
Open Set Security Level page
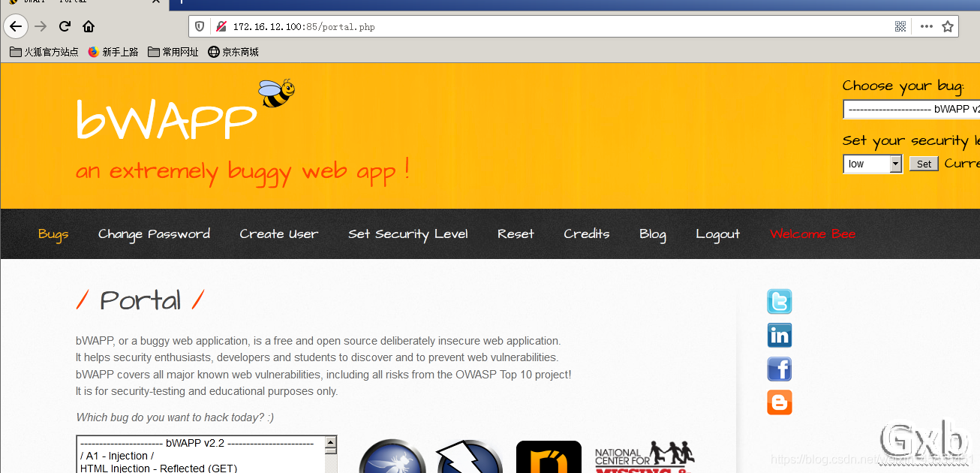coord(408,234)
